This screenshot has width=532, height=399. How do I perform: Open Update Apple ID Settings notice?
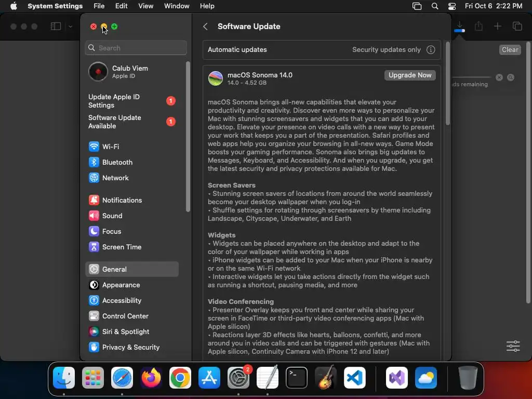coord(131,101)
